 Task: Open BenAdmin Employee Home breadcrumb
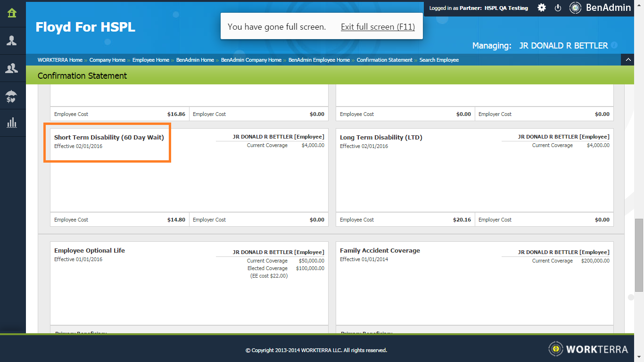pos(319,60)
